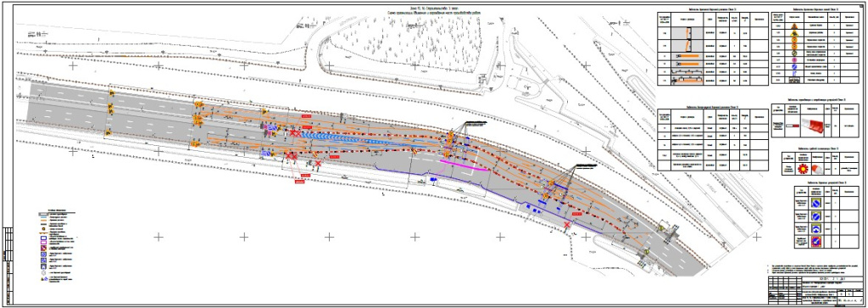This screenshot has width=868, height=308.
Task: Click the orange circle symbol in the legend
Action: [x=44, y=229]
